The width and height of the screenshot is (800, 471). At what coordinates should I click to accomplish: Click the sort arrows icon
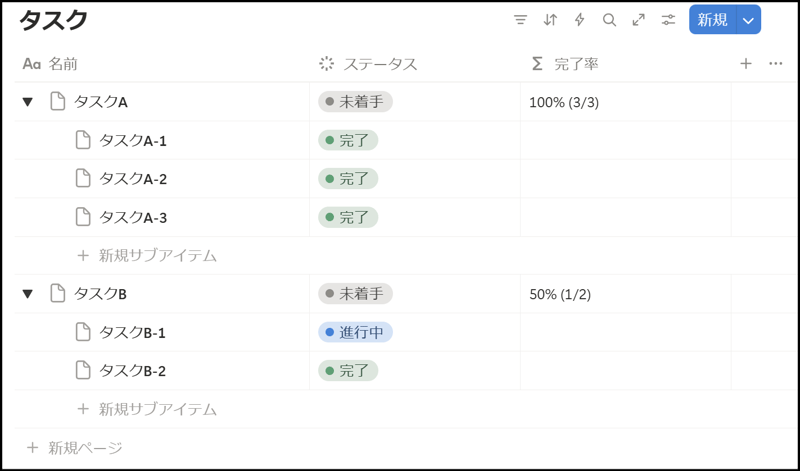pos(550,20)
